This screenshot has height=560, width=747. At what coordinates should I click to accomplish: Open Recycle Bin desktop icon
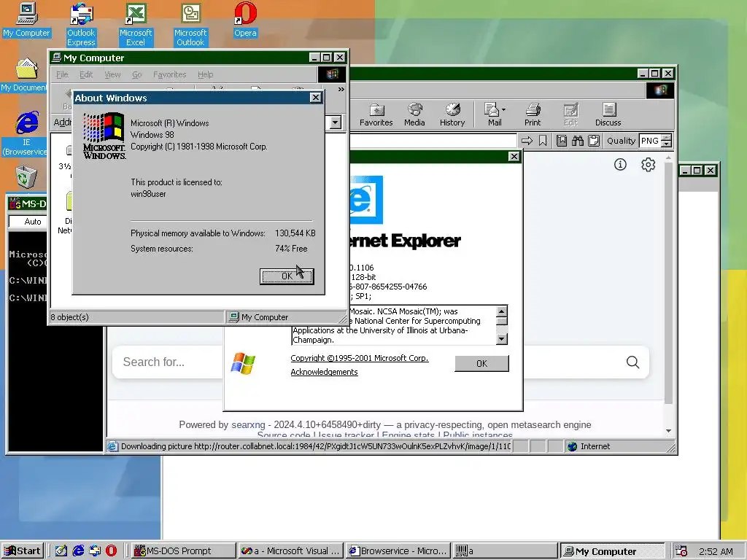click(x=26, y=177)
